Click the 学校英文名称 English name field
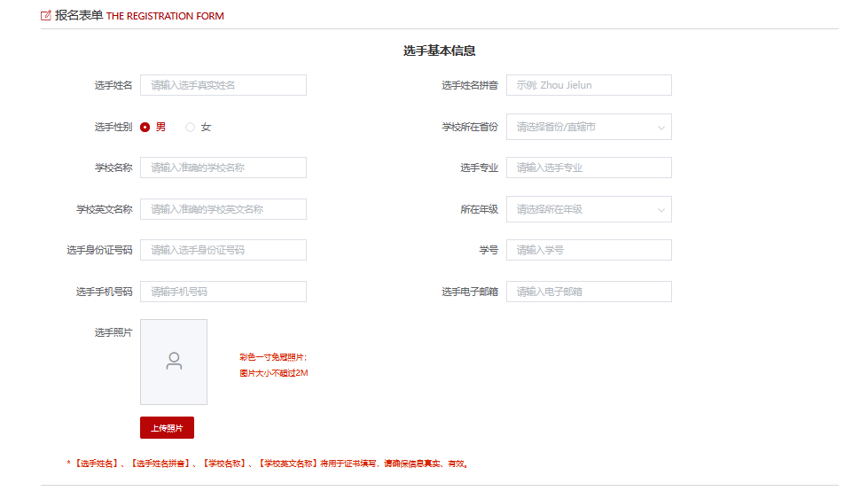The height and width of the screenshot is (491, 868). 223,209
